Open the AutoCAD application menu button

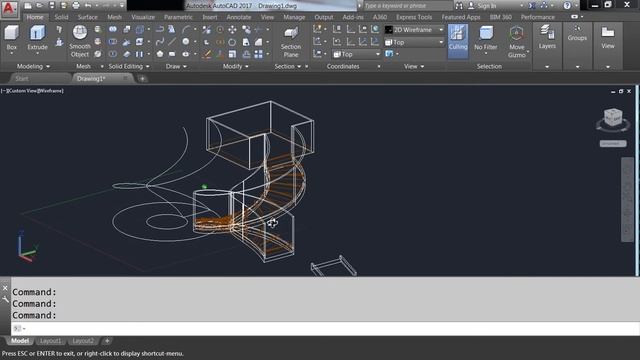click(x=9, y=9)
